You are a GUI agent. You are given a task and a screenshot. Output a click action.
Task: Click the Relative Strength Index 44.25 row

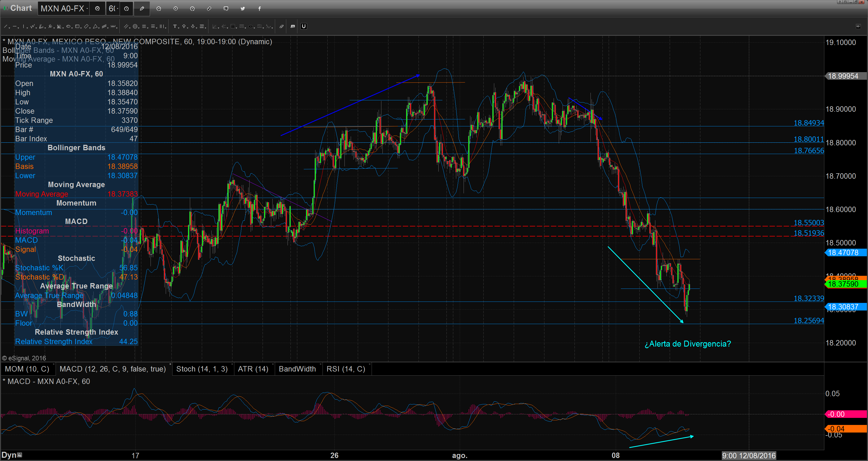coord(76,342)
